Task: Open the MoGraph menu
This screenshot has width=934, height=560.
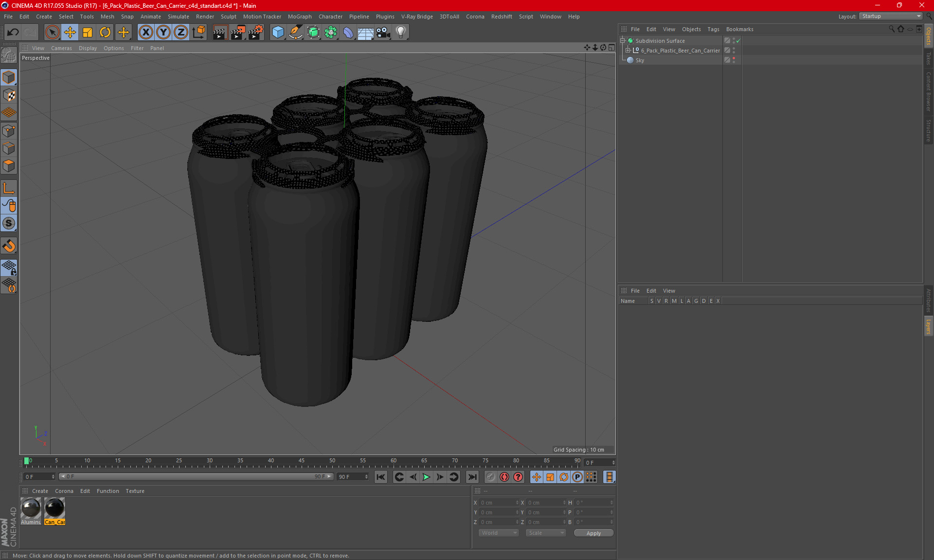Action: (300, 17)
